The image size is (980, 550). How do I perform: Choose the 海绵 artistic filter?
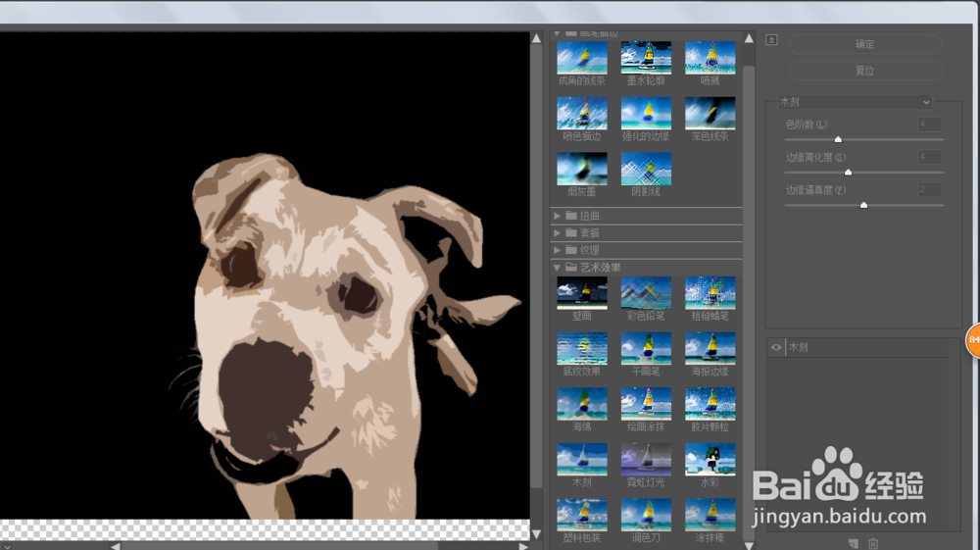(582, 404)
